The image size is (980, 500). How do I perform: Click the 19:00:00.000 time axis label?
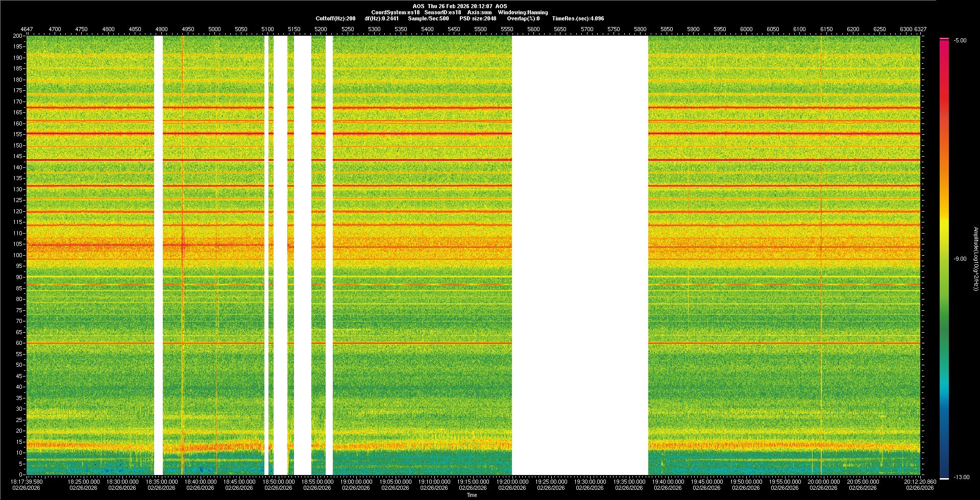[356, 482]
